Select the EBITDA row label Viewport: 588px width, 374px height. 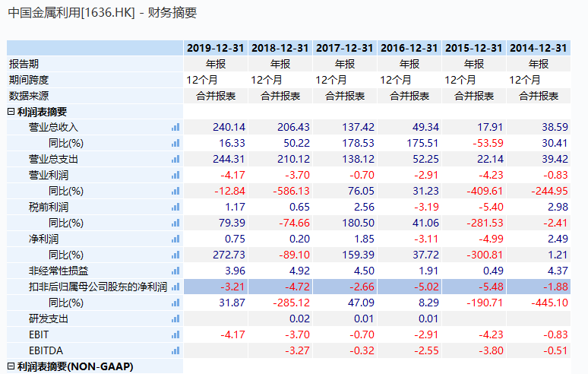pos(46,350)
